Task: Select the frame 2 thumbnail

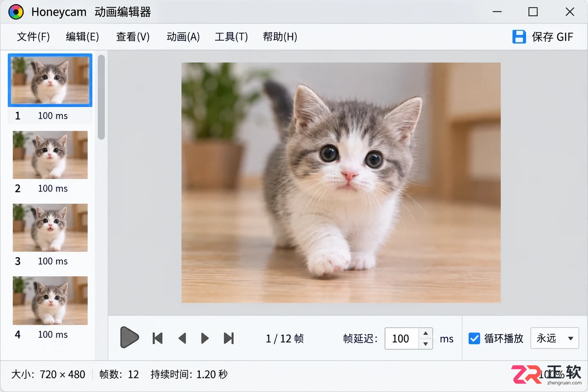Action: (x=50, y=155)
